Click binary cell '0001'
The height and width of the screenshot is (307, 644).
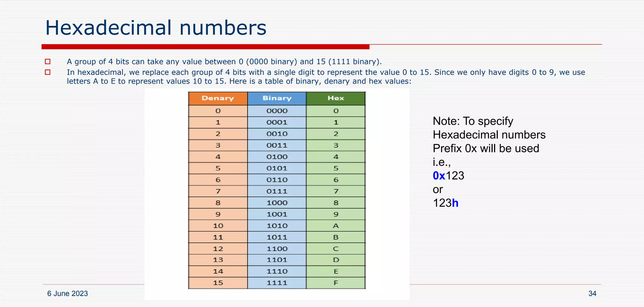click(x=277, y=122)
